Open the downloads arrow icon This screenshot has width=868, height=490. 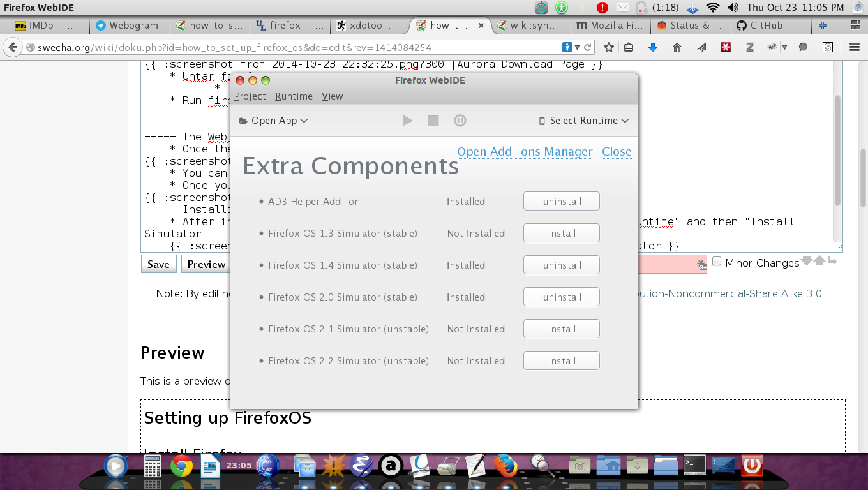(x=652, y=47)
